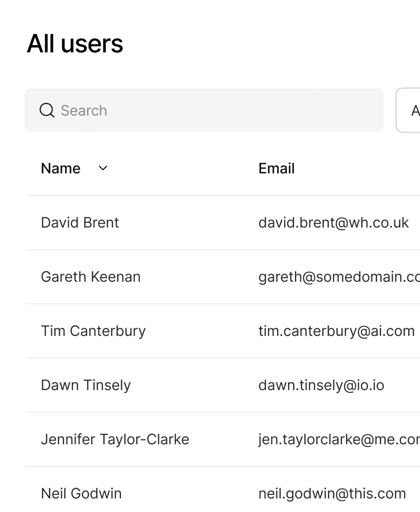Click the gareth@somedomain email address
420x512 pixels.
[339, 277]
